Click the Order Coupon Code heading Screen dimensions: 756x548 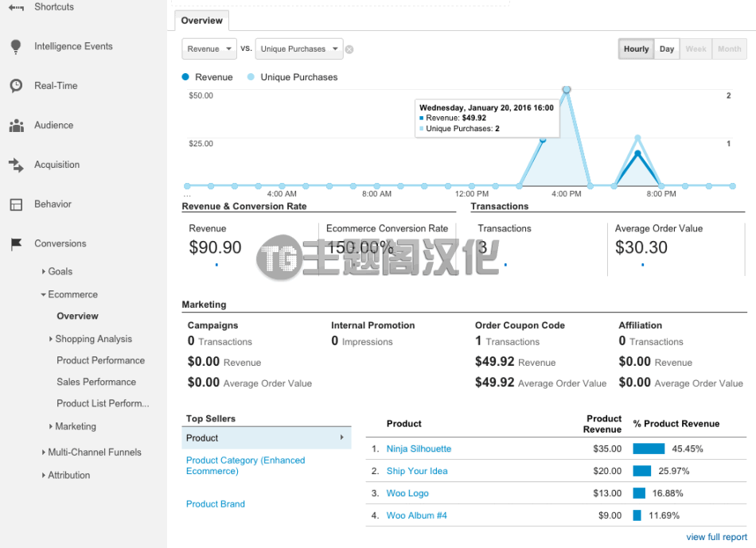coord(520,325)
